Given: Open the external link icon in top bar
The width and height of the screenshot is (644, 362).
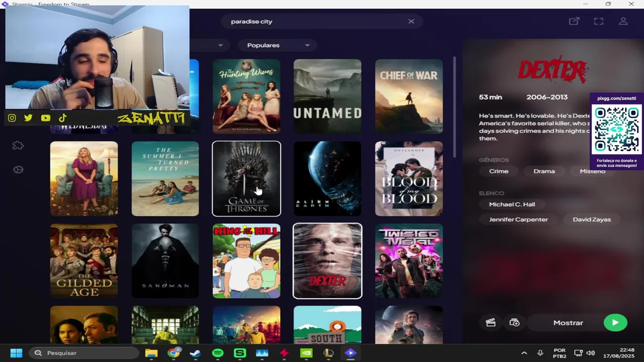Looking at the screenshot, I should click(574, 21).
